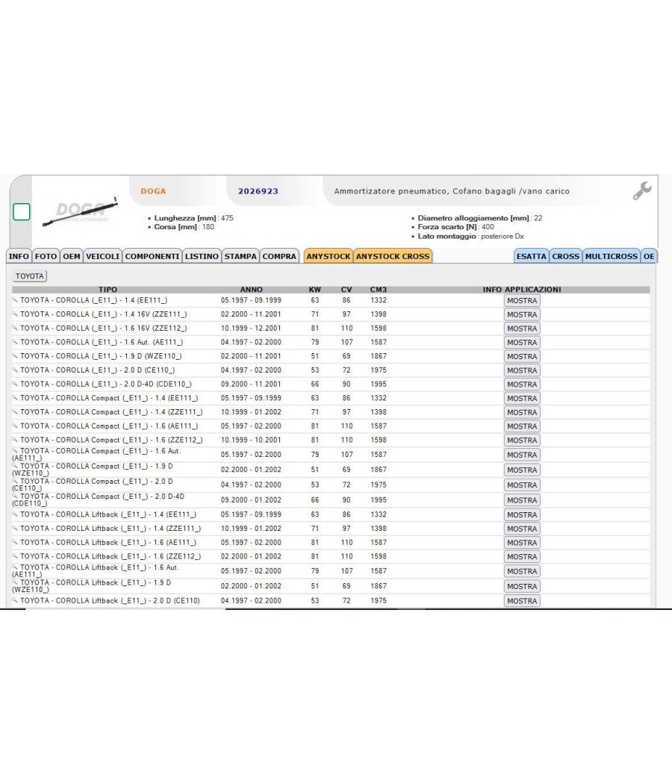Click the INFO APPLICAZIONI column header

(x=522, y=290)
